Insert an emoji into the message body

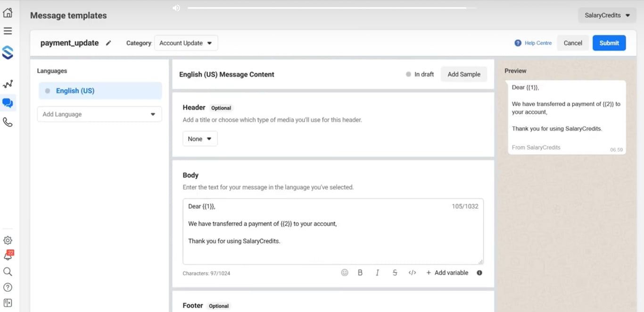(344, 272)
